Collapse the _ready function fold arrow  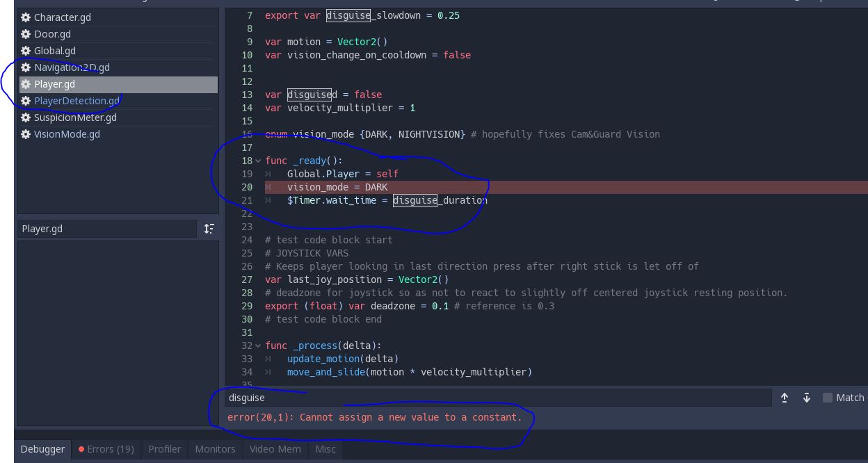259,161
